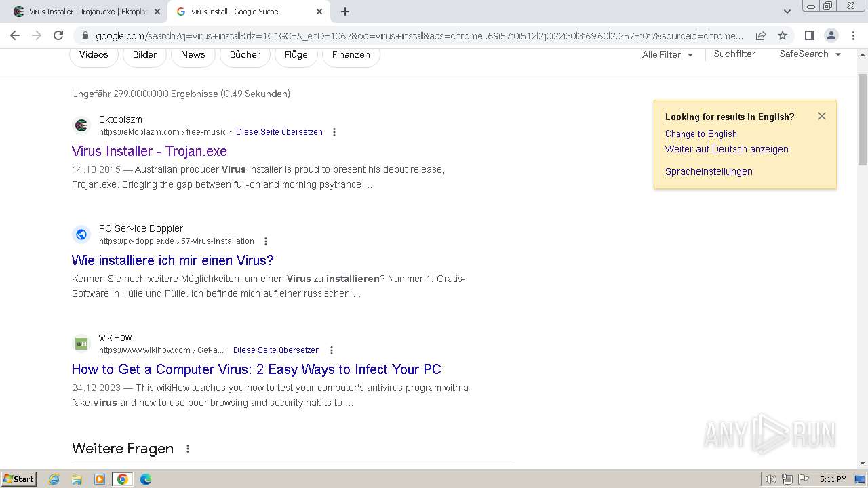Screen dimensions: 868x488
Task: Go back to previous page
Action: pyautogui.click(x=15, y=35)
